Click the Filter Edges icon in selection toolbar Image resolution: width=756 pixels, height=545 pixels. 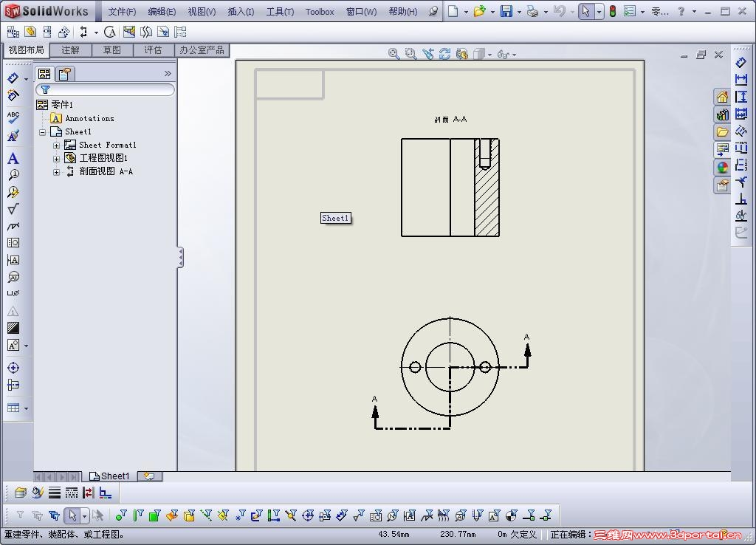coord(138,516)
